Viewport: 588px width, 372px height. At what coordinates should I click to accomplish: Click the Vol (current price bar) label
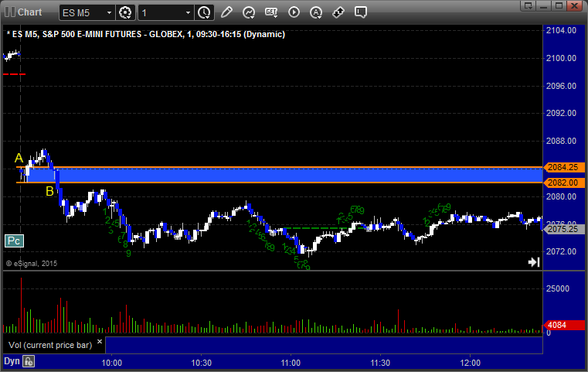[x=50, y=345]
